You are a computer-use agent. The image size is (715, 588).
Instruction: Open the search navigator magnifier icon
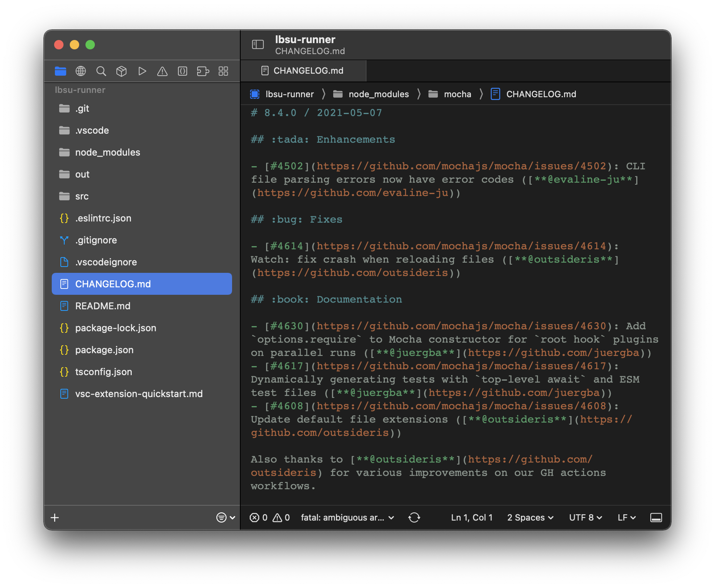[101, 71]
